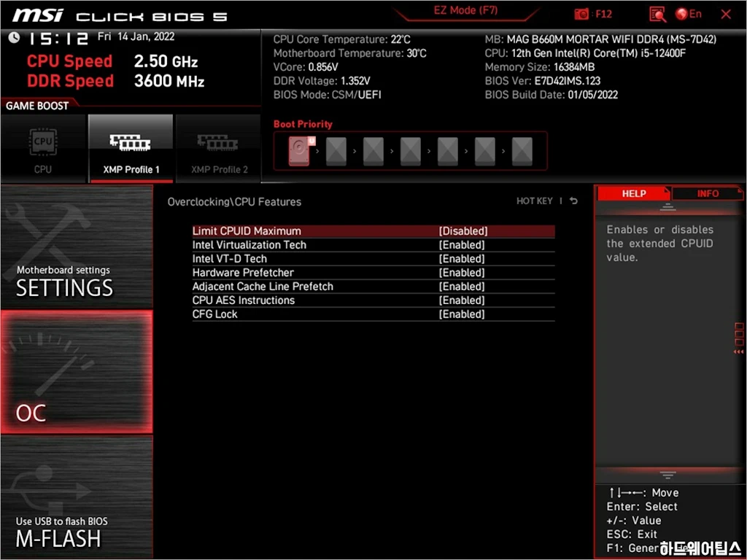Open CPU AES Instructions value options
This screenshot has height=560, width=747.
[x=461, y=300]
